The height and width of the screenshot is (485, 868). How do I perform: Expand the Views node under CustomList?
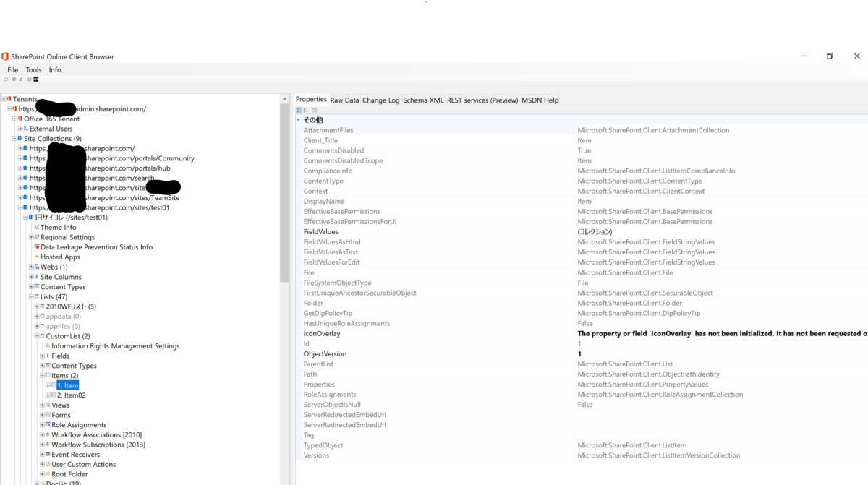point(42,405)
